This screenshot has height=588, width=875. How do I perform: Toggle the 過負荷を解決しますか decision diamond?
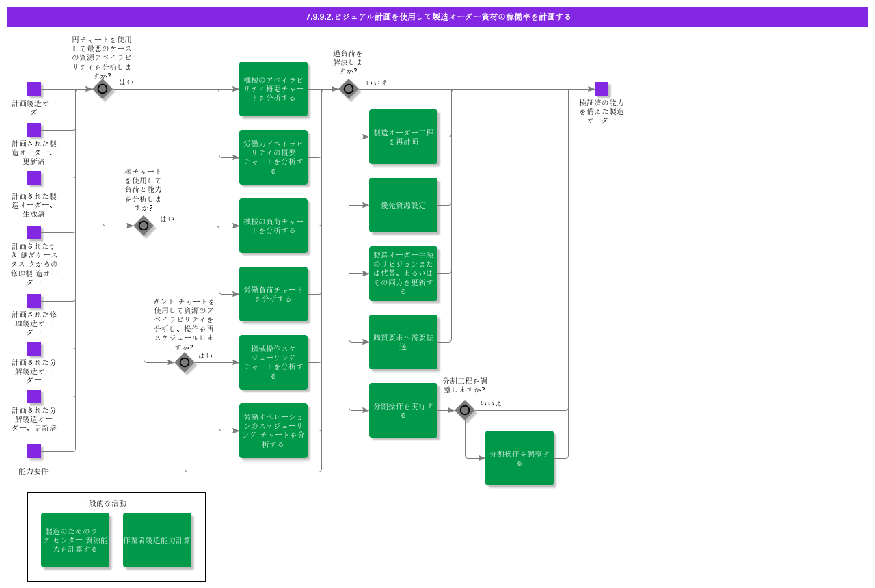348,89
